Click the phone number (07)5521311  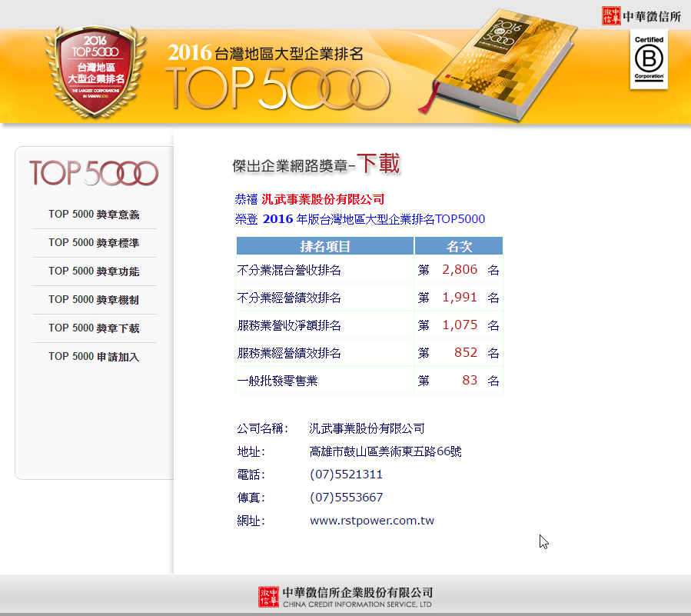click(x=347, y=474)
